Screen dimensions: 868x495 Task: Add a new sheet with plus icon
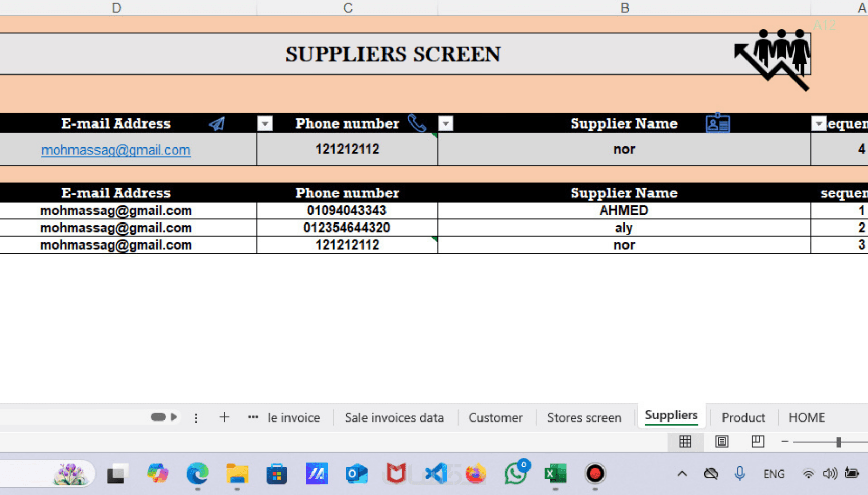tap(224, 417)
